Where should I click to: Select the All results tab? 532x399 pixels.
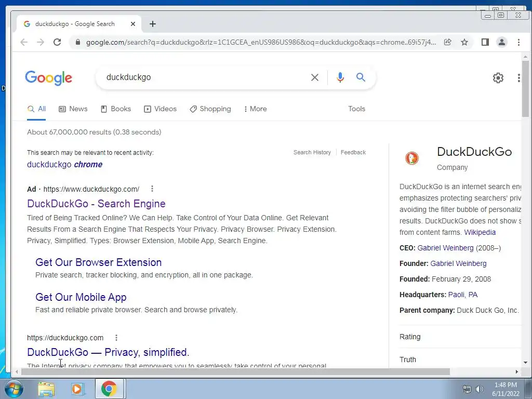[36, 109]
